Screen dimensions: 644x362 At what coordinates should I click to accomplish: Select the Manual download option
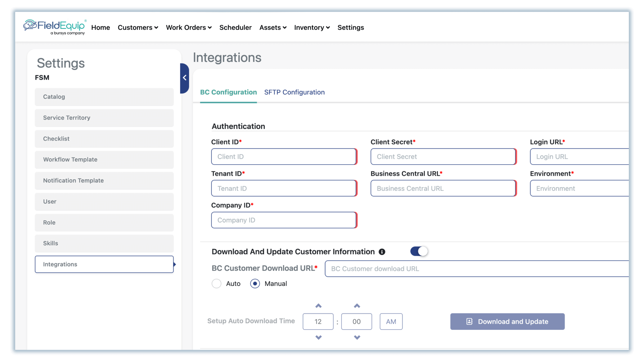point(255,283)
